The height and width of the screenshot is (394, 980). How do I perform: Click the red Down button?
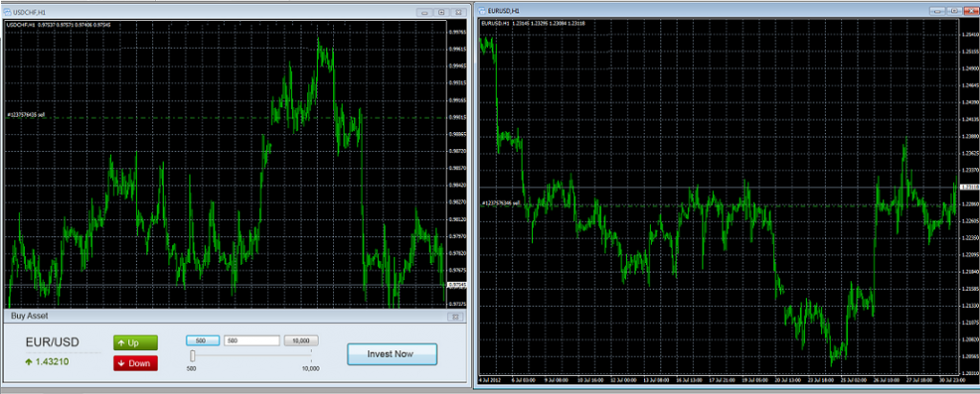click(x=135, y=362)
